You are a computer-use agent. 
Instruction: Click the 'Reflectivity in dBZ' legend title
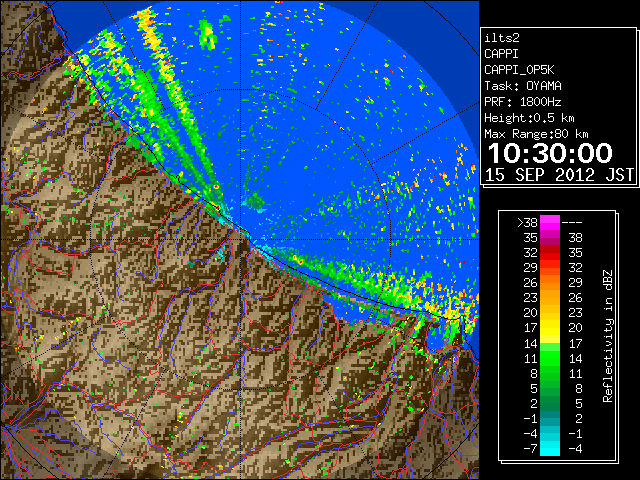[608, 336]
